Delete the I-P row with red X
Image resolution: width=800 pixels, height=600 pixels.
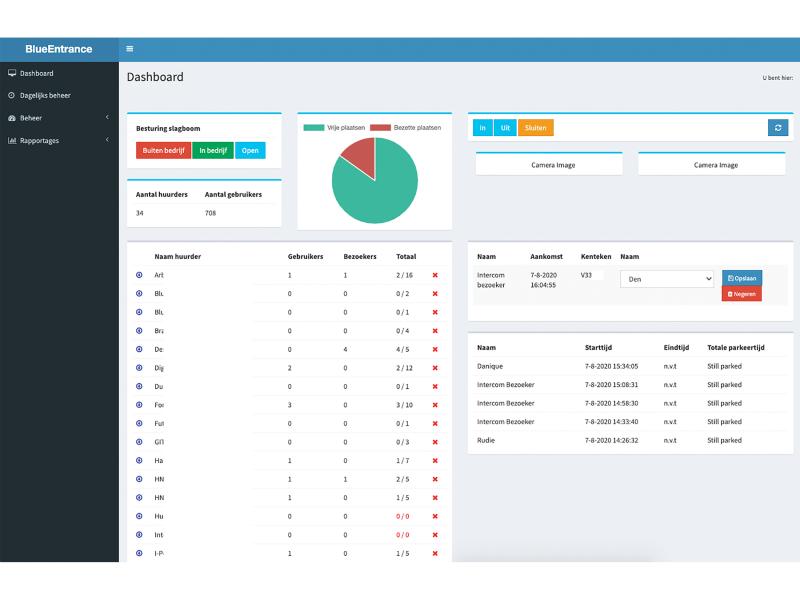435,554
